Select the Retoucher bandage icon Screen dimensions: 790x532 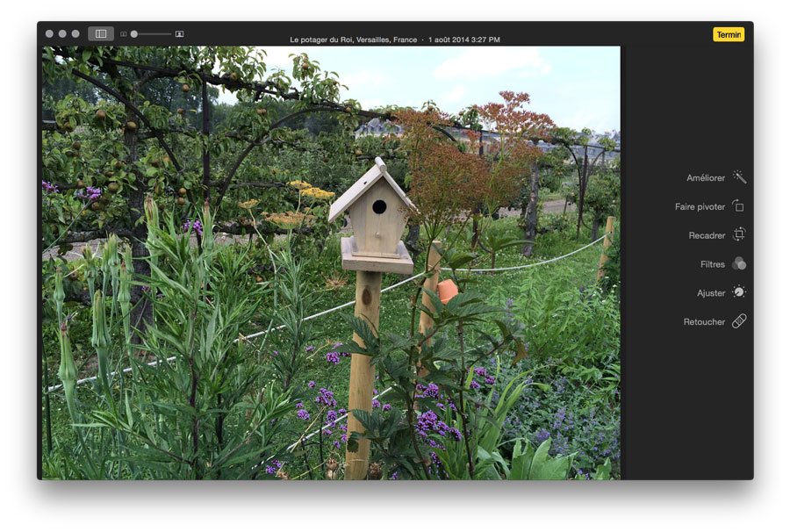[x=739, y=321]
